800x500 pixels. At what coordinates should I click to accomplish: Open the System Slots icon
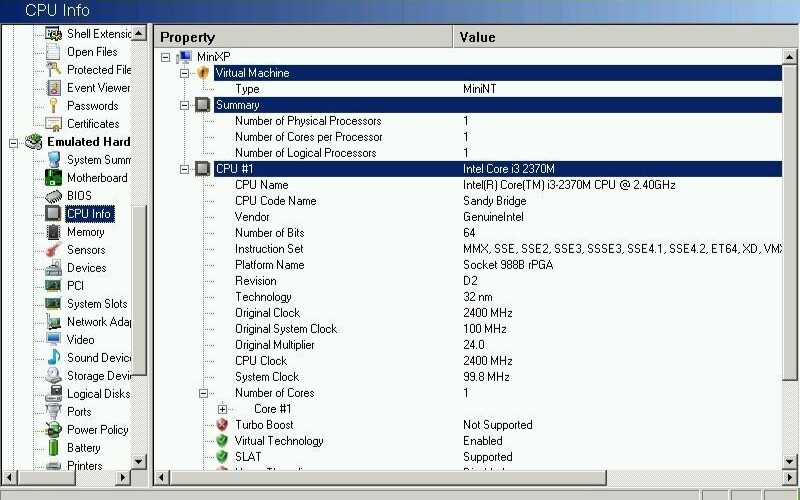(53, 304)
